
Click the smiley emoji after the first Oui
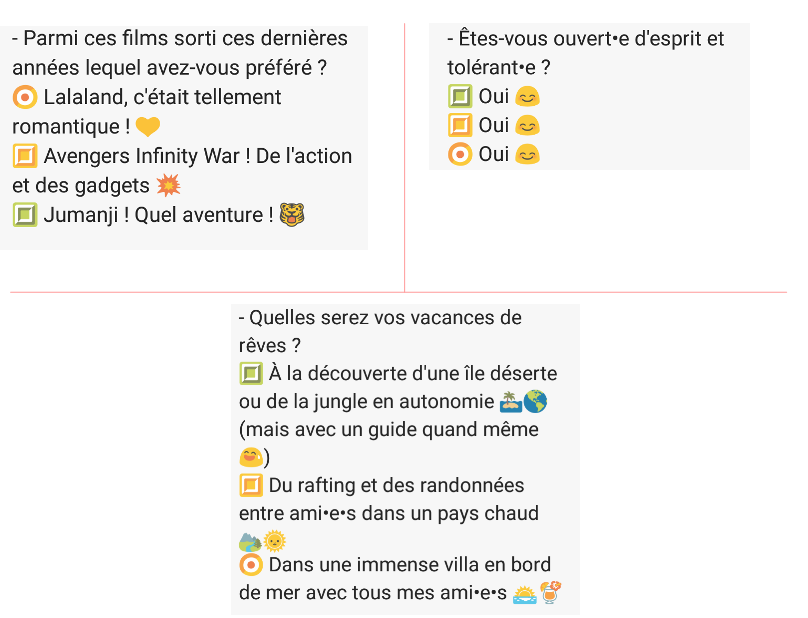pyautogui.click(x=527, y=96)
